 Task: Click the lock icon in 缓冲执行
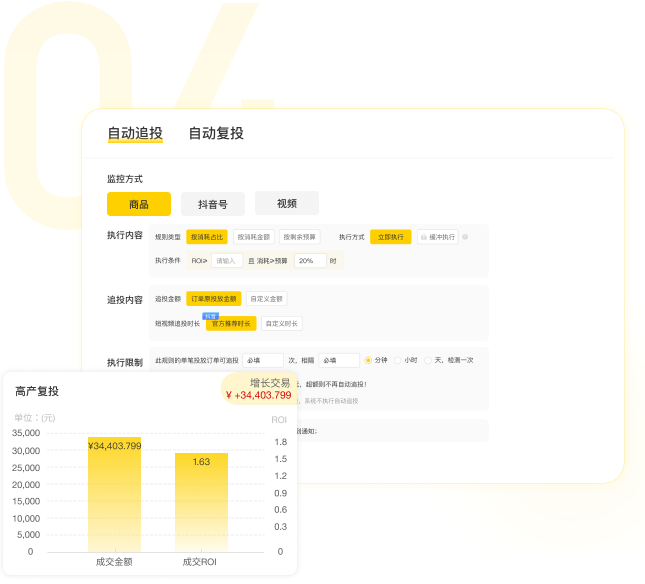[424, 237]
